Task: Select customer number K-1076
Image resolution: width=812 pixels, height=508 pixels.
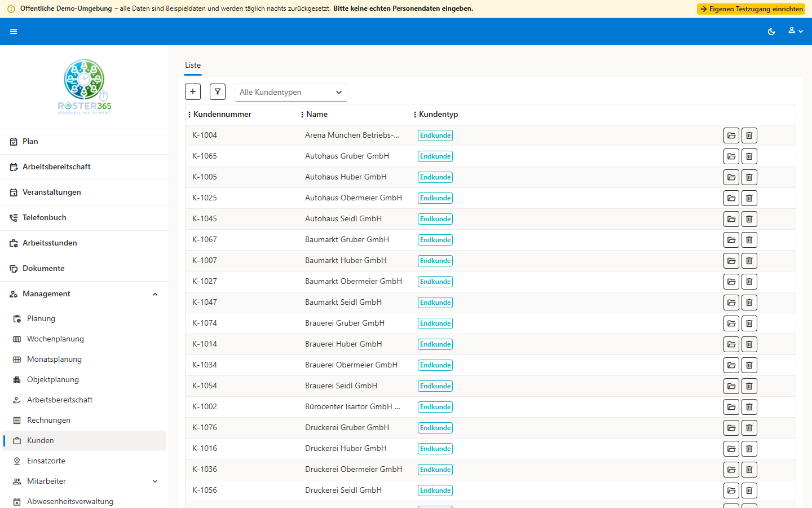Action: (x=205, y=427)
